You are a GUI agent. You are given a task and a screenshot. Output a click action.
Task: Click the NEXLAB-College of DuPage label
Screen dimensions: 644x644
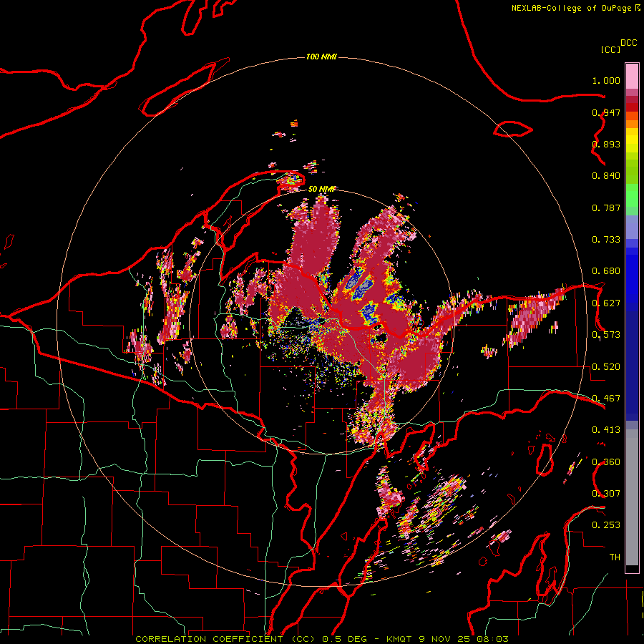571,8
